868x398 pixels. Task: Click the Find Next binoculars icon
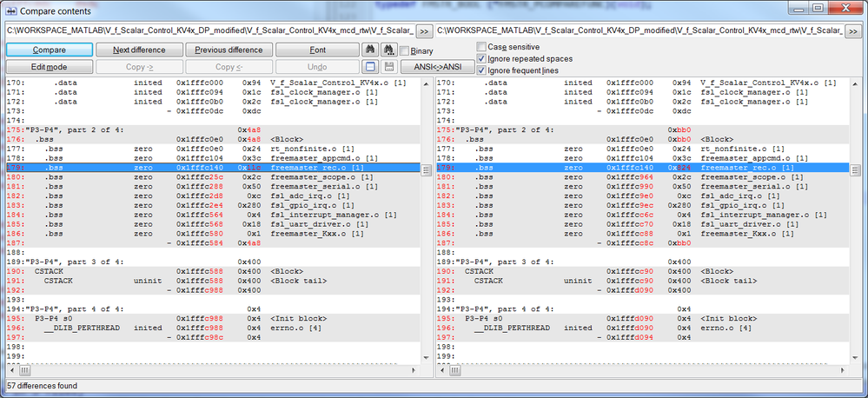pos(389,50)
